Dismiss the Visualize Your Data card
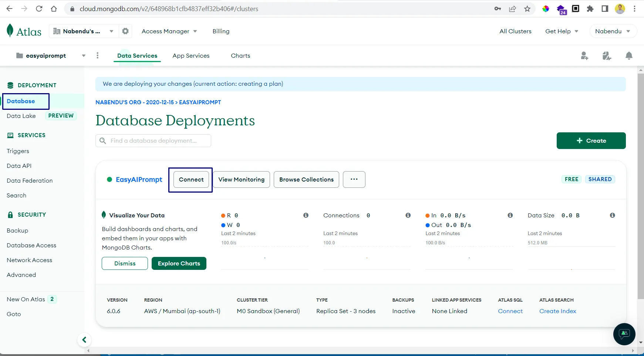644x356 pixels. [x=125, y=263]
